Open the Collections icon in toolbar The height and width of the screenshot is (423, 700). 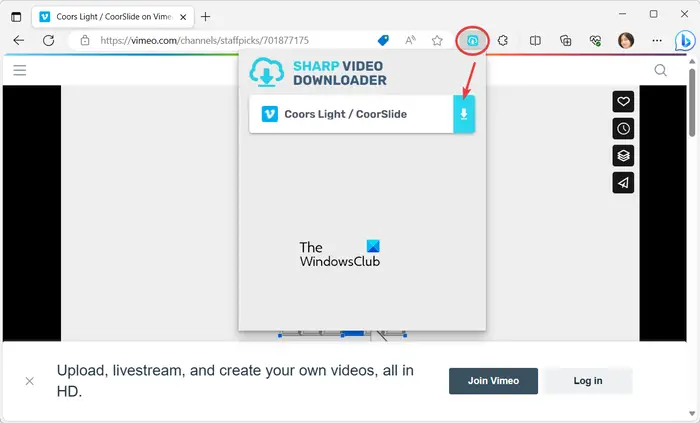[x=566, y=41]
